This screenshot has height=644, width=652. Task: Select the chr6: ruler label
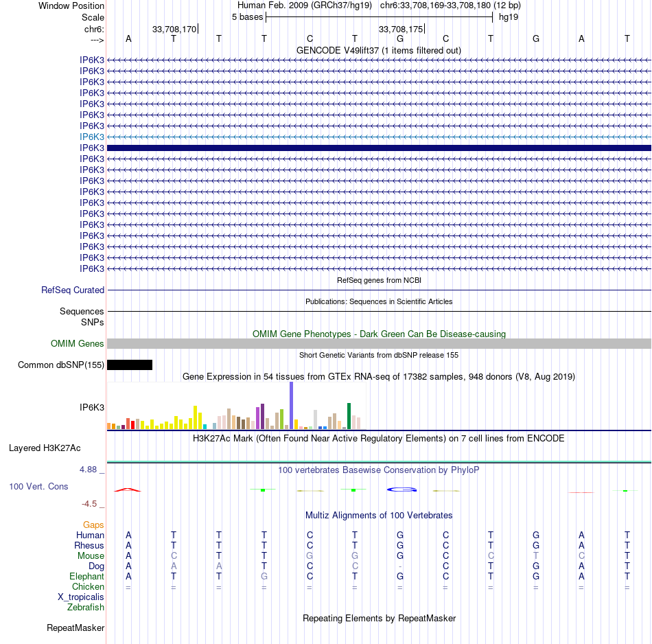(94, 29)
